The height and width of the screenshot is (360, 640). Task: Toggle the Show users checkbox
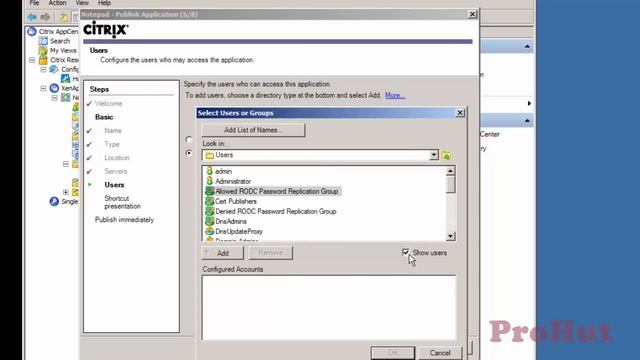coord(405,253)
